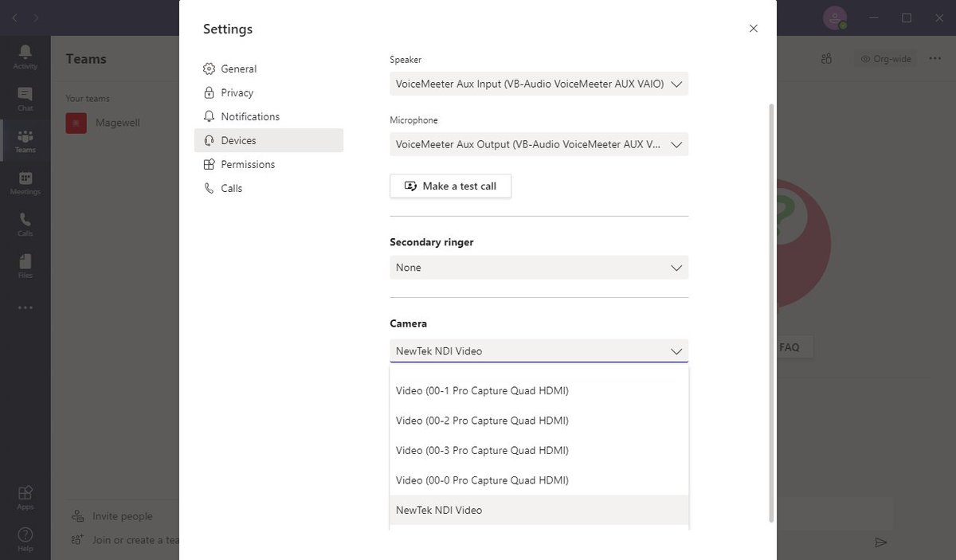Viewport: 956px width, 560px height.
Task: Select NewTek NDI Video in camera list
Action: 539,510
